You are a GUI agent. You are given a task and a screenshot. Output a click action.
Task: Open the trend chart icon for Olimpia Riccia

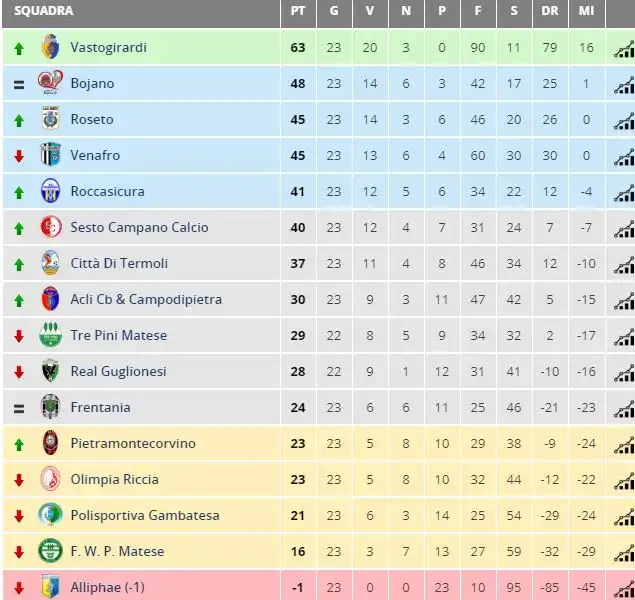(624, 481)
